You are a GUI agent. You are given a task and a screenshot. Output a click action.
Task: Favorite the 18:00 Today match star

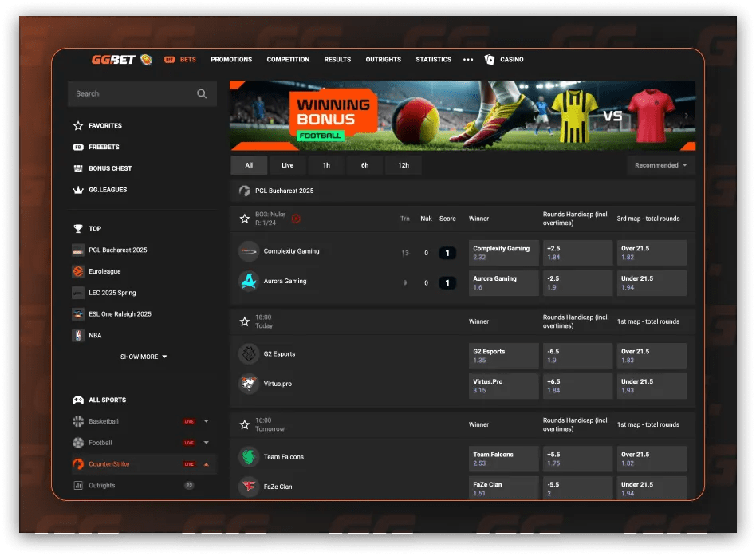click(x=245, y=321)
